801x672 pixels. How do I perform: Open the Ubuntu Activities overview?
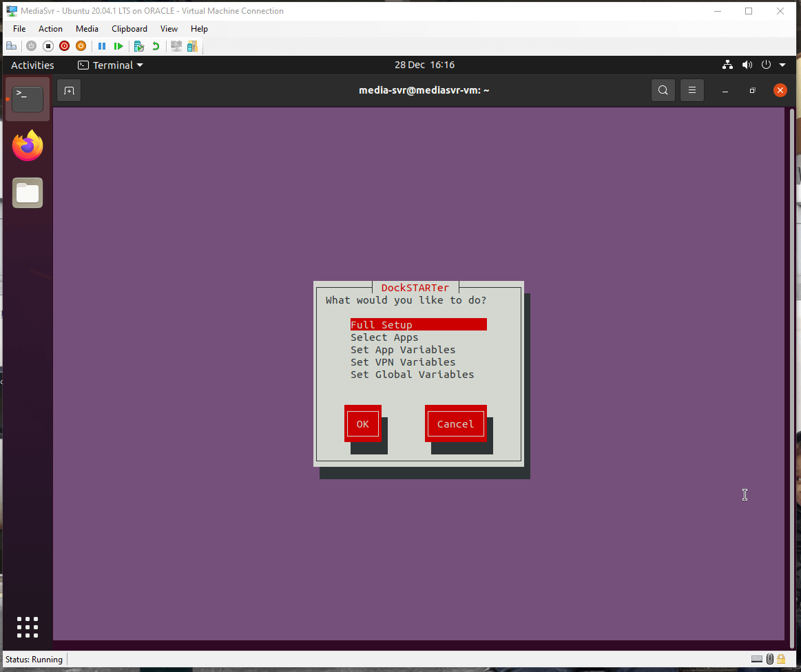coord(32,65)
